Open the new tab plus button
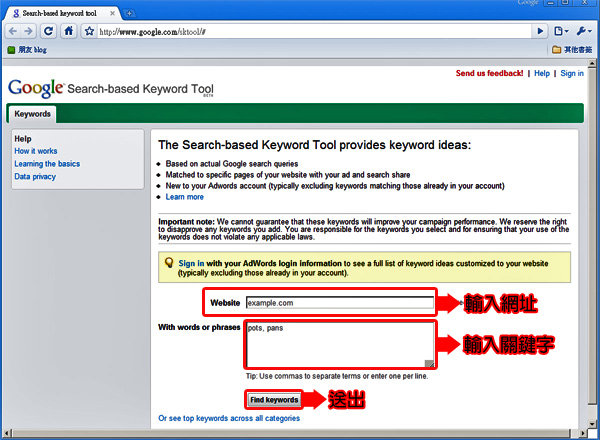600x440 pixels. pos(129,13)
